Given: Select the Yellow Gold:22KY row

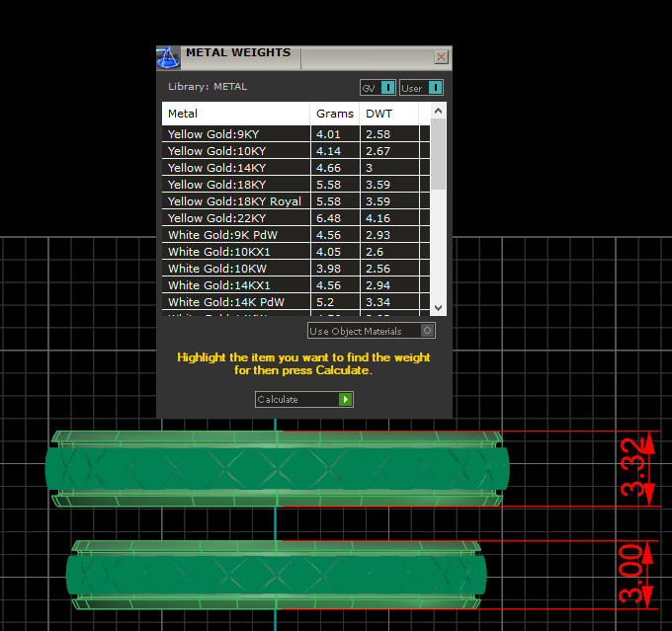Looking at the screenshot, I should 235,218.
